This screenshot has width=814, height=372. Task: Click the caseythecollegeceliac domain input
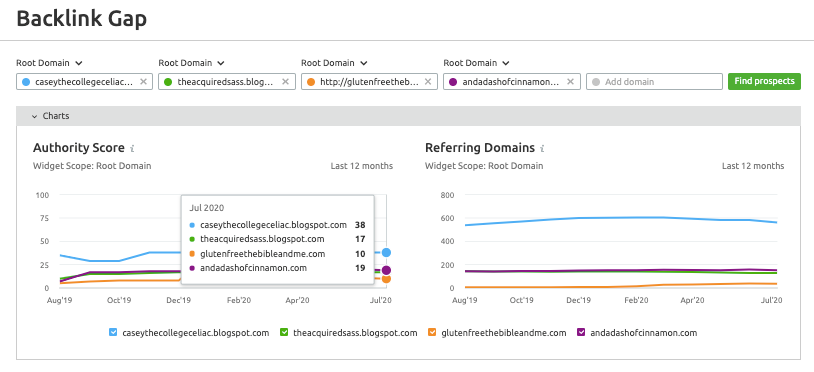(85, 81)
